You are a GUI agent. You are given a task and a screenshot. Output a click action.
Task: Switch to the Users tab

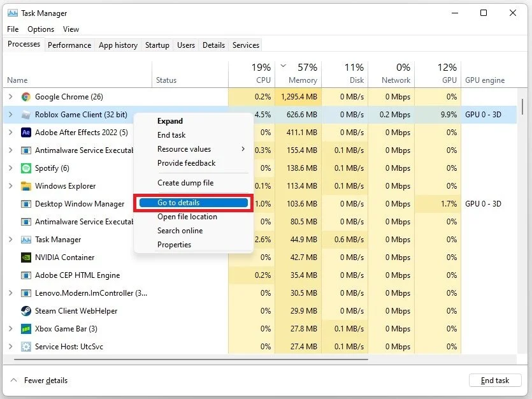click(186, 45)
